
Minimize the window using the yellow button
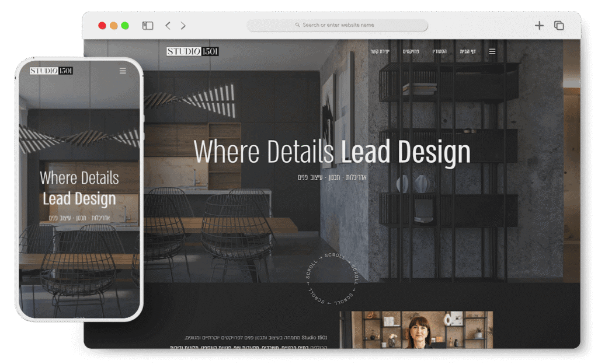(113, 26)
